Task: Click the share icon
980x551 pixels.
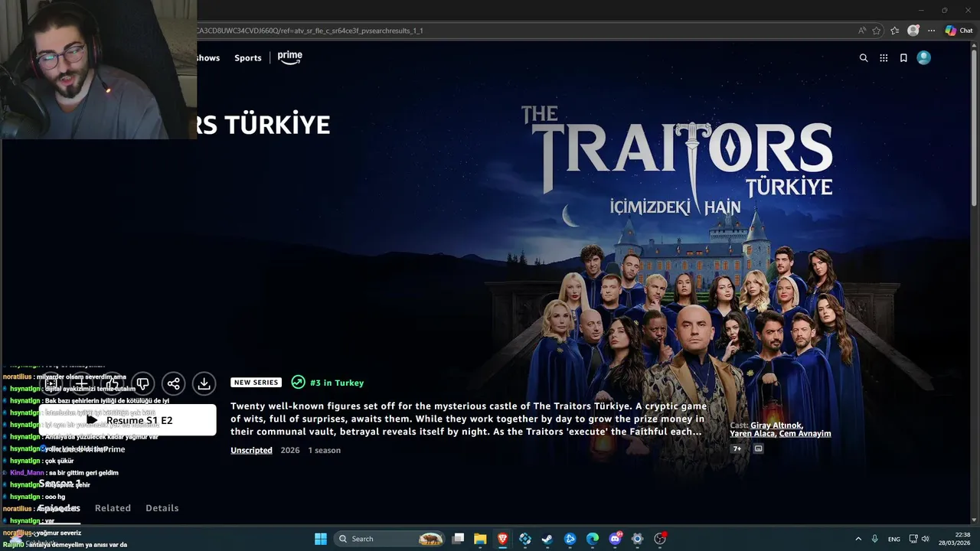Action: click(174, 383)
